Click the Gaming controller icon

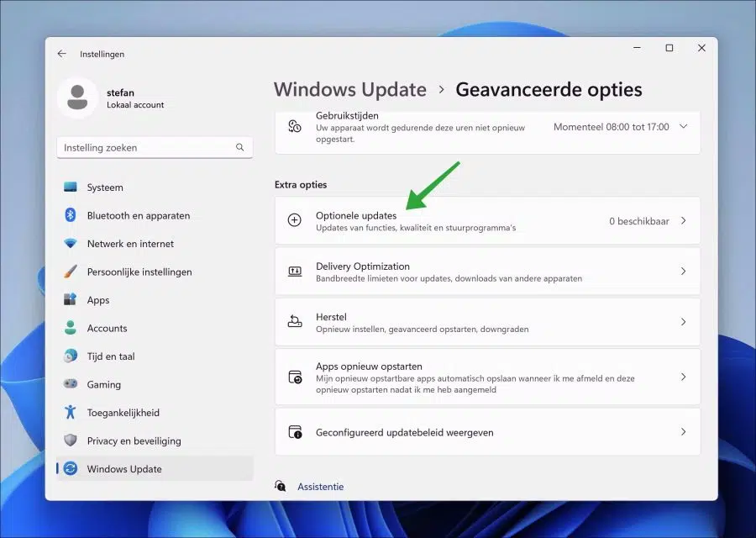[71, 384]
